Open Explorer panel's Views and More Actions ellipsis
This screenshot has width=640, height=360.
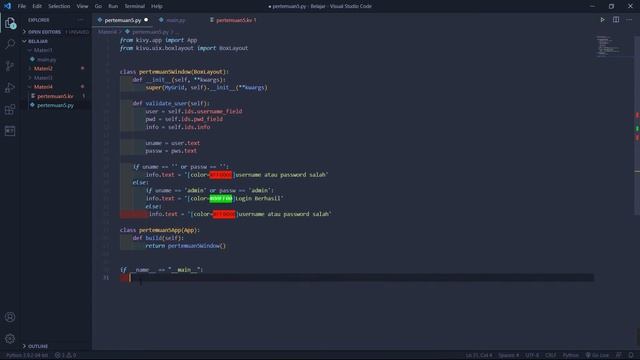(x=80, y=20)
